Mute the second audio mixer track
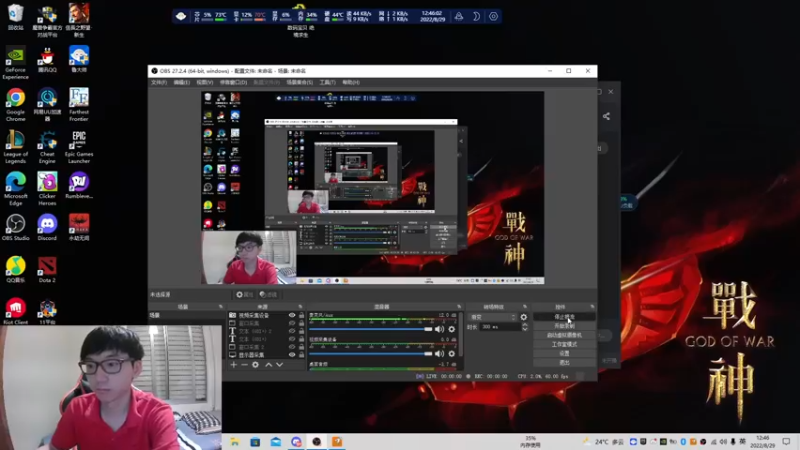800x450 pixels. [439, 354]
